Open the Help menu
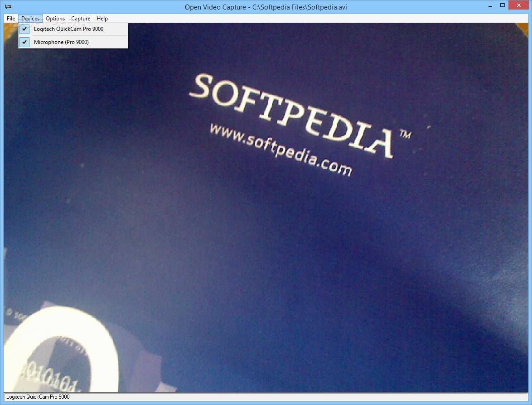This screenshot has height=405, width=532. pos(102,18)
